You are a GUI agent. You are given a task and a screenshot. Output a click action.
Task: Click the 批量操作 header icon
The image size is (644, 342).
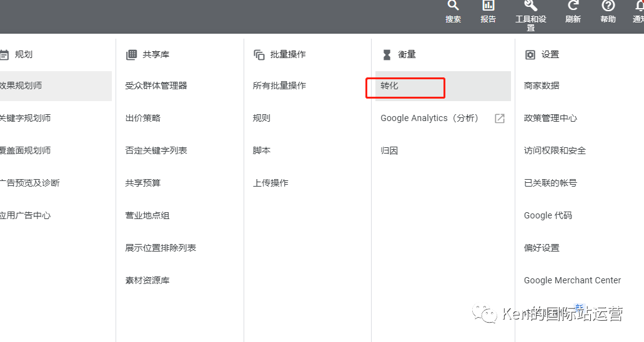[259, 55]
